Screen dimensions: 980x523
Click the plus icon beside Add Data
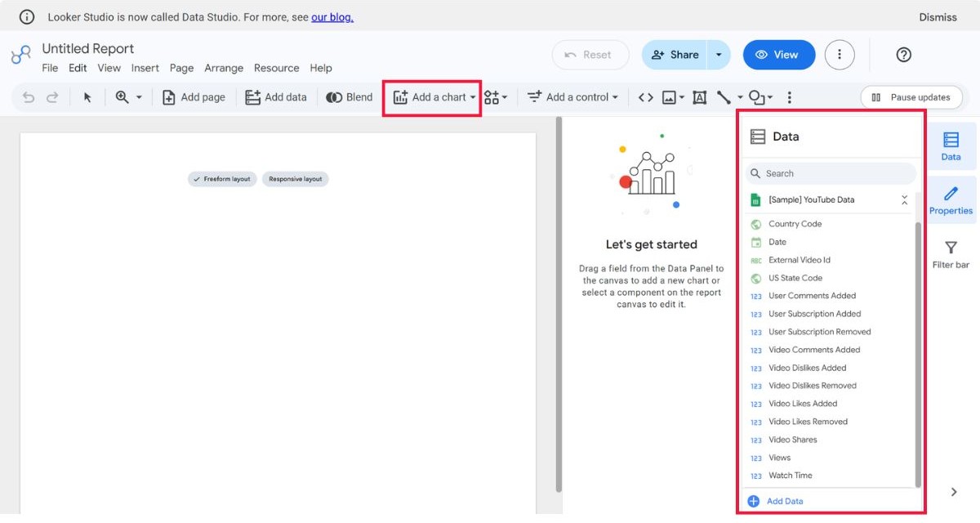[753, 501]
